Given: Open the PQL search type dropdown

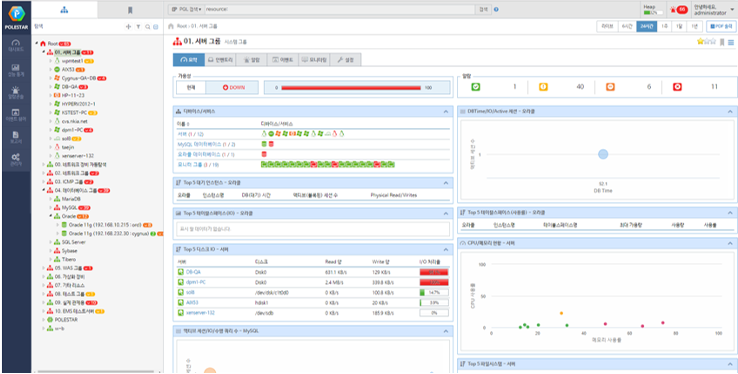Looking at the screenshot, I should [186, 9].
